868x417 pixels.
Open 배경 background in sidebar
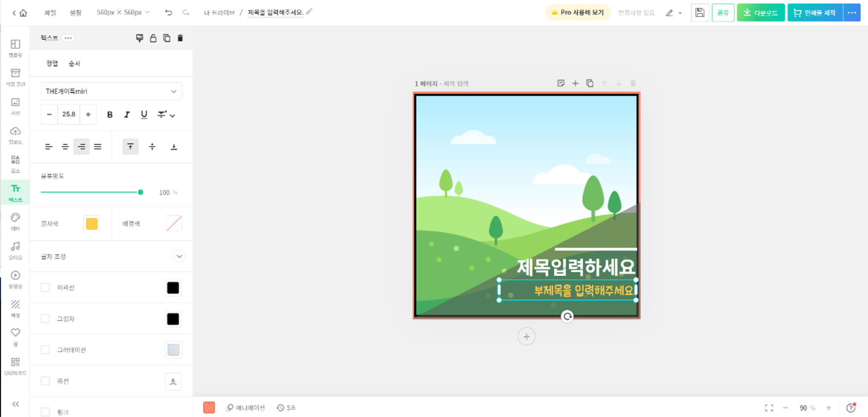[x=15, y=308]
